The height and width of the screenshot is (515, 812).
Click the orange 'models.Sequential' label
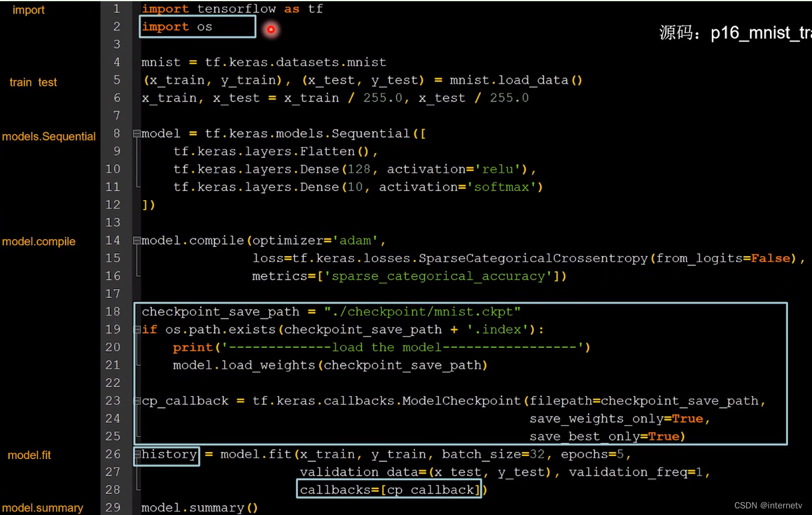pyautogui.click(x=49, y=136)
